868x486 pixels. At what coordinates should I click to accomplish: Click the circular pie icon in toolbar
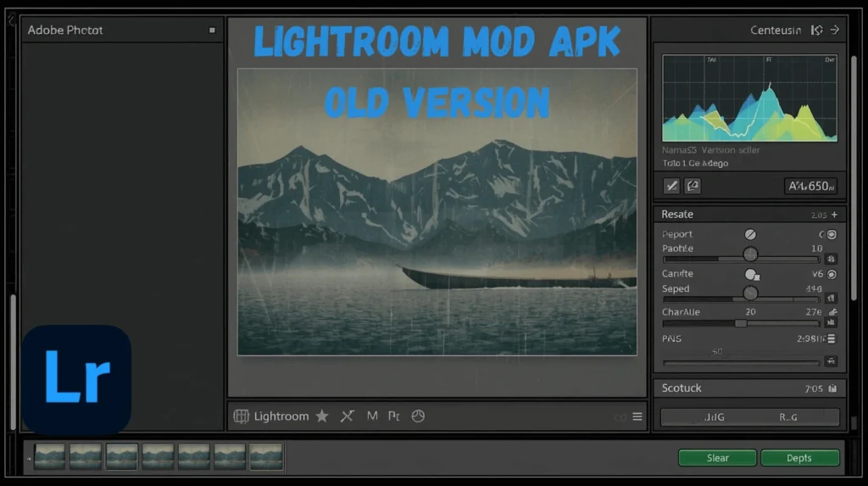(x=418, y=416)
